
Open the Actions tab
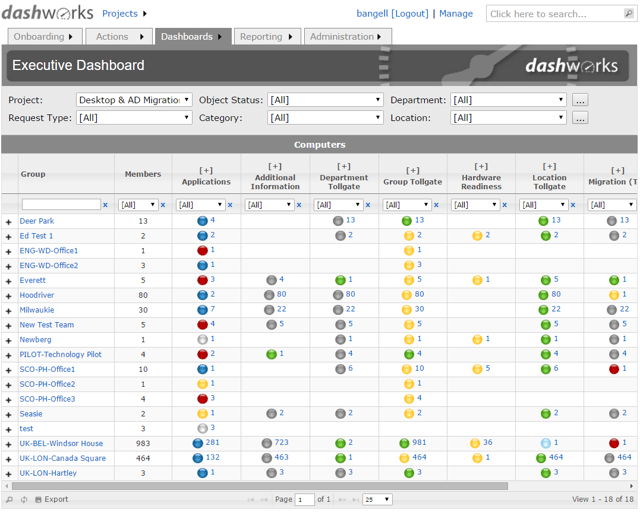[119, 37]
